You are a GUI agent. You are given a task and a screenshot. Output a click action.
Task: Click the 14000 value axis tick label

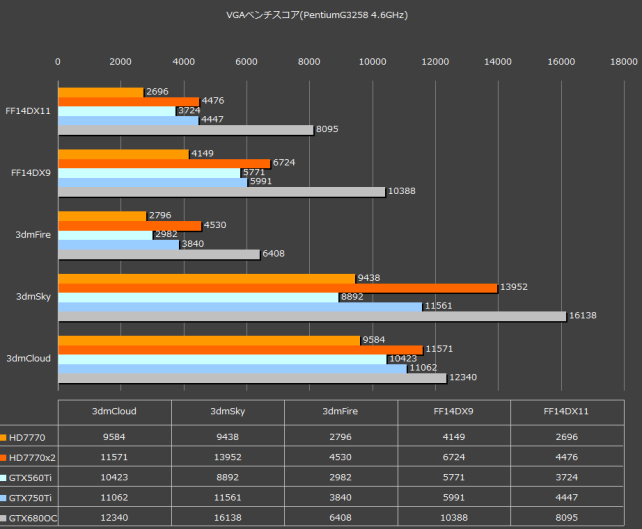(498, 62)
